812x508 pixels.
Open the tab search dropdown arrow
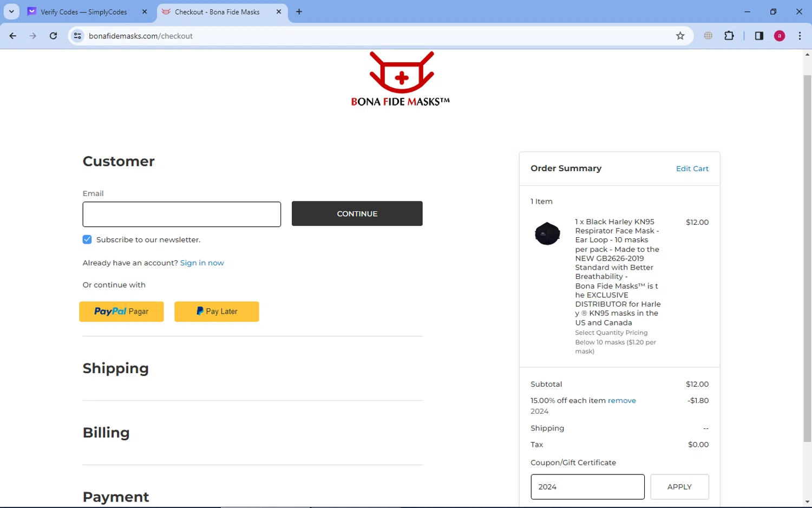[11, 11]
